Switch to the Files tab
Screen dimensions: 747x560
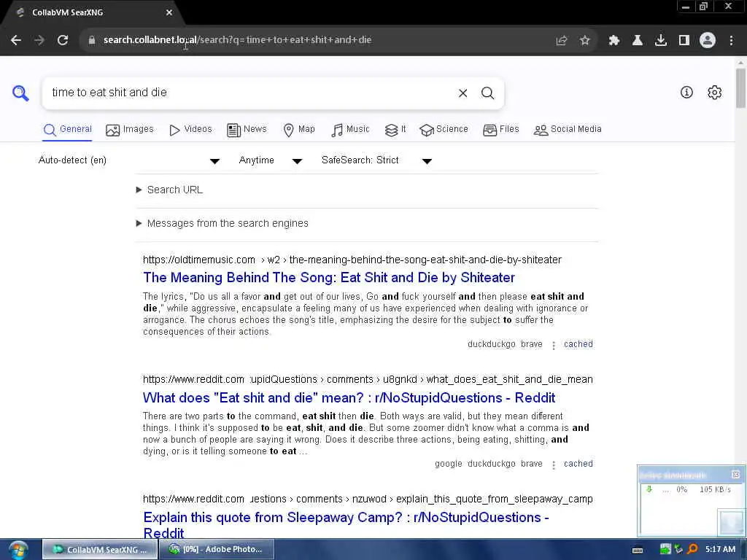click(500, 130)
